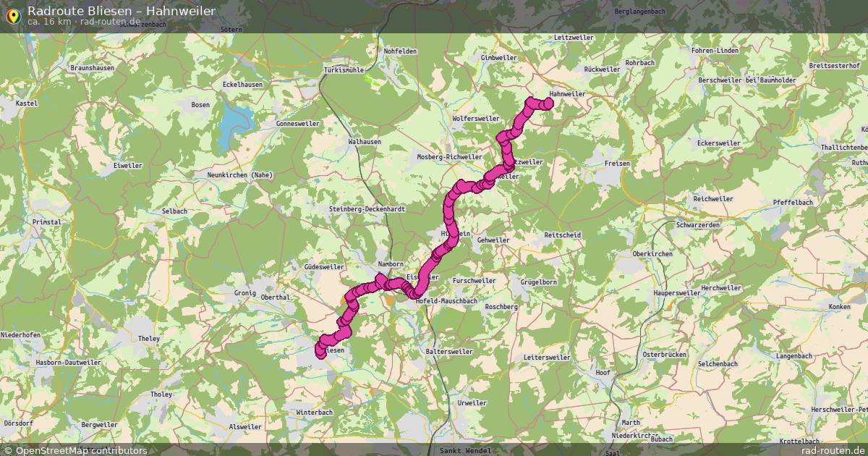Viewport: 868px width, 456px height.
Task: Click the Oberthal town label
Action: pos(275,297)
